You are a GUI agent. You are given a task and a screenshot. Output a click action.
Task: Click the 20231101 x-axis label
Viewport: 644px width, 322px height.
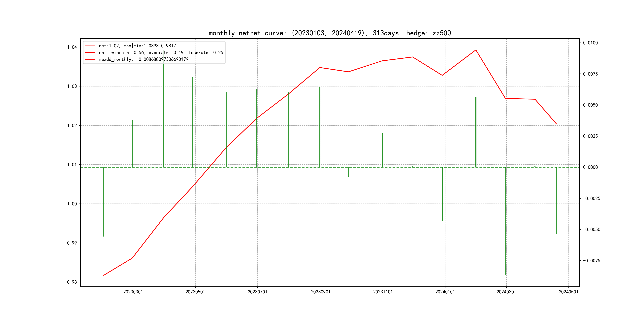tap(383, 292)
